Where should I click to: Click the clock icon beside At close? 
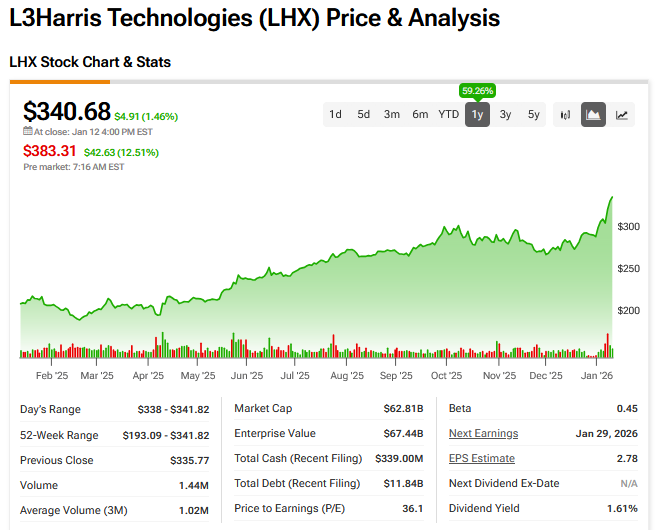click(x=28, y=131)
